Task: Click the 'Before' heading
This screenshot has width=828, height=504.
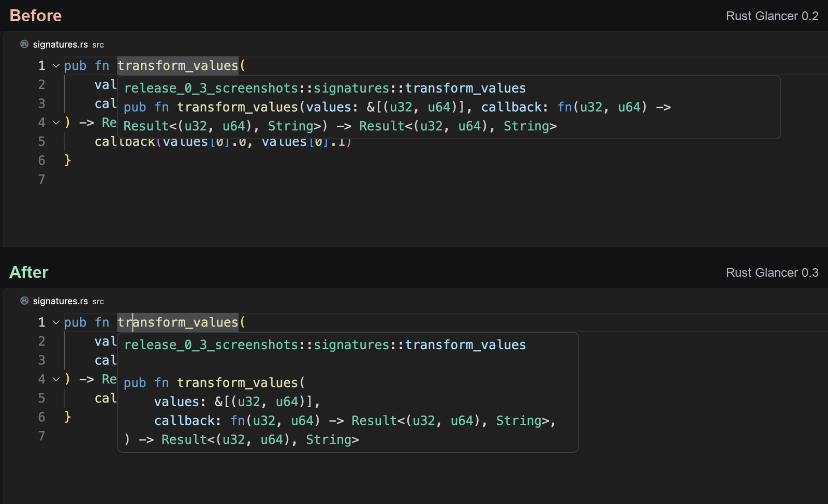Action: (36, 16)
